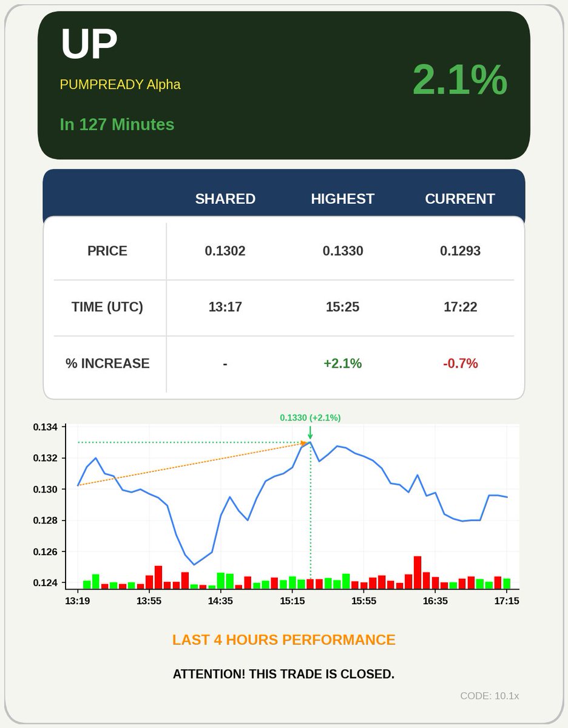Image resolution: width=568 pixels, height=728 pixels.
Task: Click the CODE: 10.1x text
Action: pyautogui.click(x=490, y=696)
